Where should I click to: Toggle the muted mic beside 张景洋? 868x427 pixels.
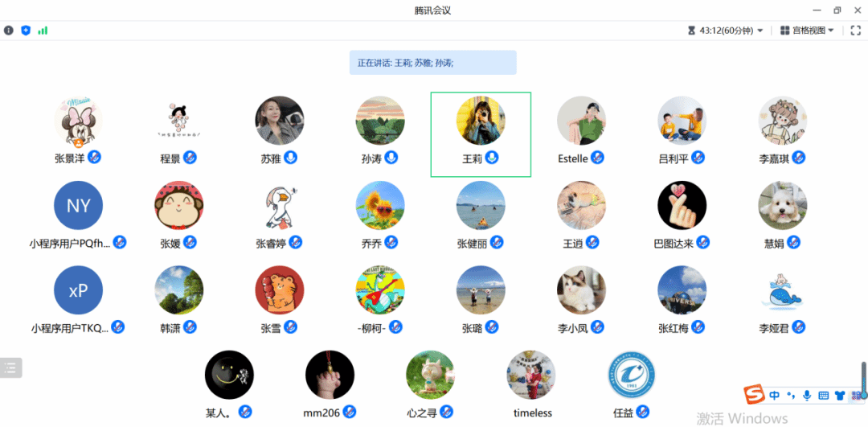pyautogui.click(x=94, y=157)
